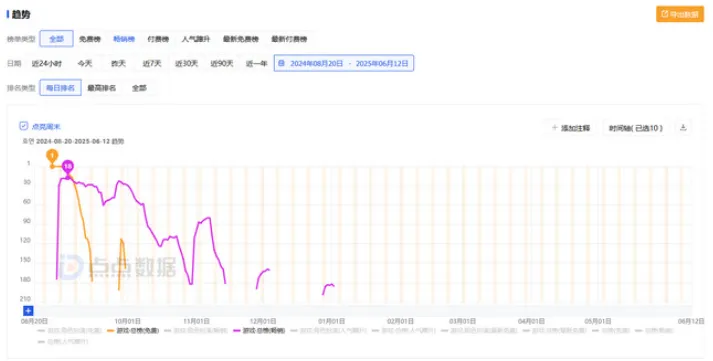Click the orange 导出数据 export button
The height and width of the screenshot is (361, 713).
680,14
